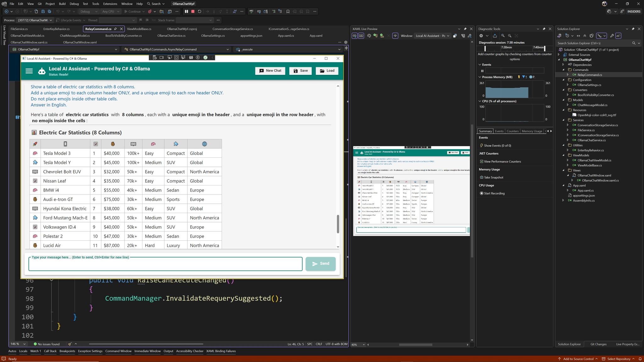Viewport: 644px width, 362px height.
Task: Click View Performance Counters link
Action: [502, 162]
